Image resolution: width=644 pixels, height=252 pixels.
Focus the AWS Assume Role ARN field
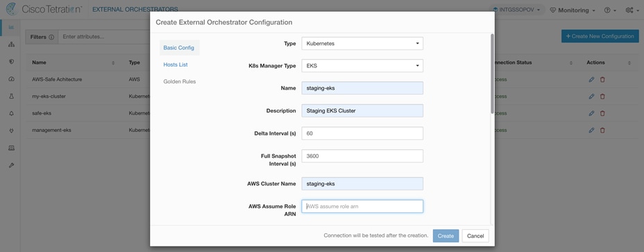pos(362,206)
